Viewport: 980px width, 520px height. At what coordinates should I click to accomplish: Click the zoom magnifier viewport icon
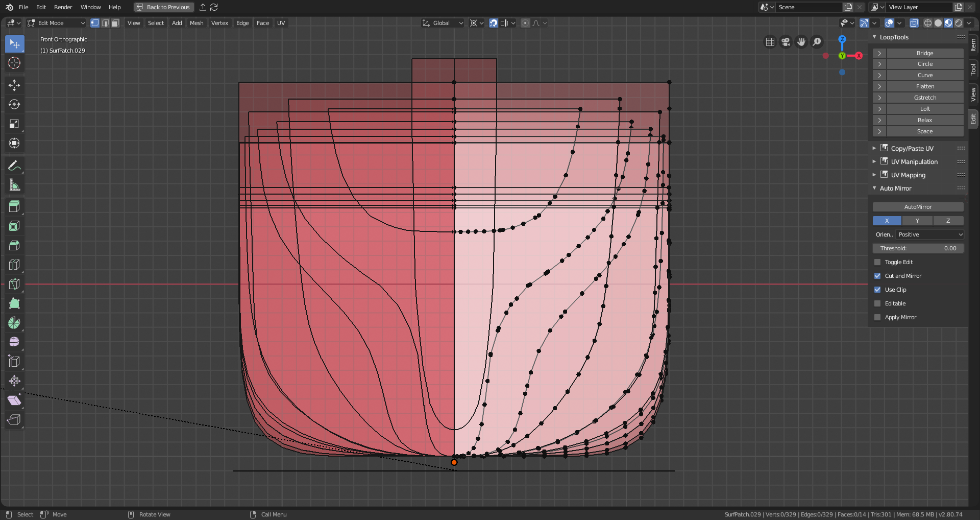(817, 42)
